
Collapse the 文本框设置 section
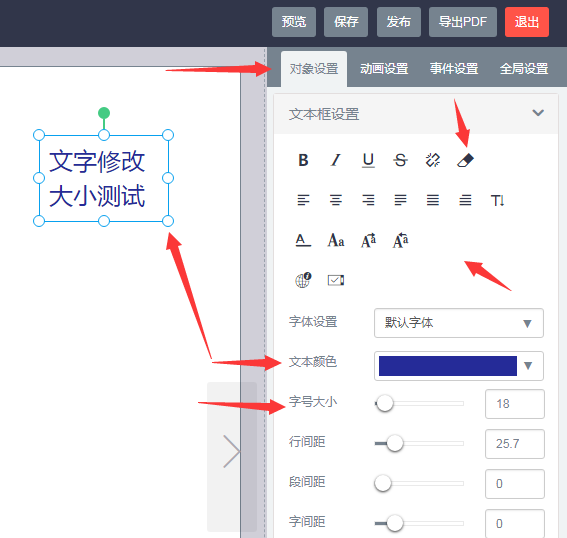click(538, 113)
